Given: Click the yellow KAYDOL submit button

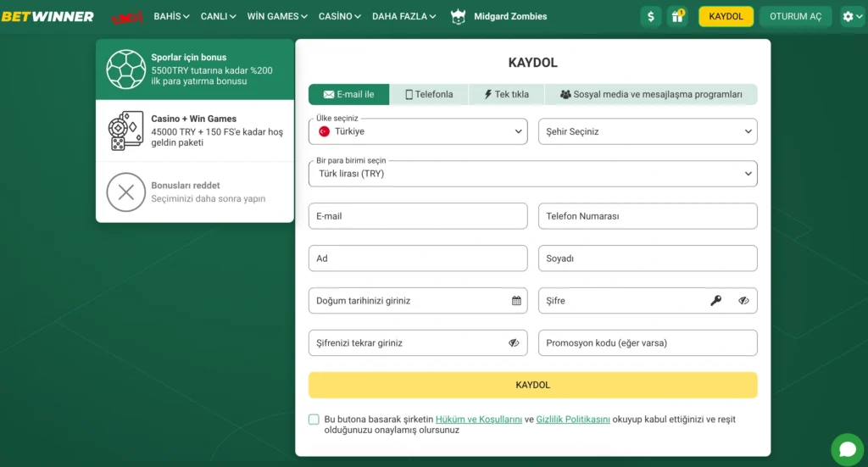Looking at the screenshot, I should click(x=532, y=385).
